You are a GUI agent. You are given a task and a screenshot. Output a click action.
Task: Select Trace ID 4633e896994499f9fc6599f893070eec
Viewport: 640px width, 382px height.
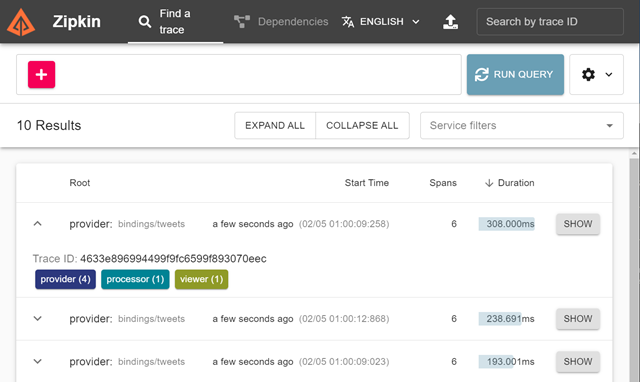(173, 259)
